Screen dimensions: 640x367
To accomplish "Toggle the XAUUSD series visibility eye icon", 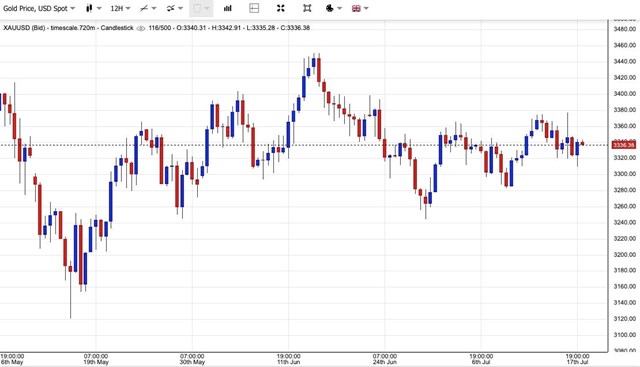I will (141, 28).
